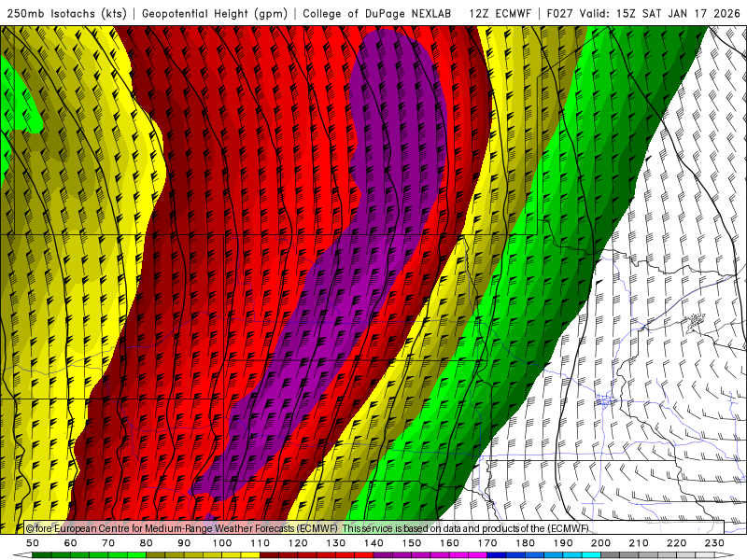Viewport: 747px width, 560px height.
Task: Click the "250mb Isotachs (kts)" title text
Action: coord(67,14)
